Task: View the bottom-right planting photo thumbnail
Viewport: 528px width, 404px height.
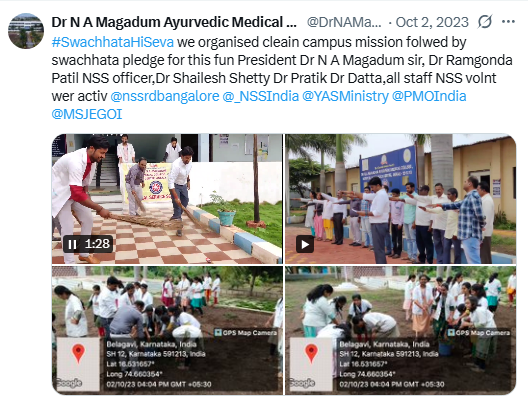Action: pyautogui.click(x=401, y=330)
